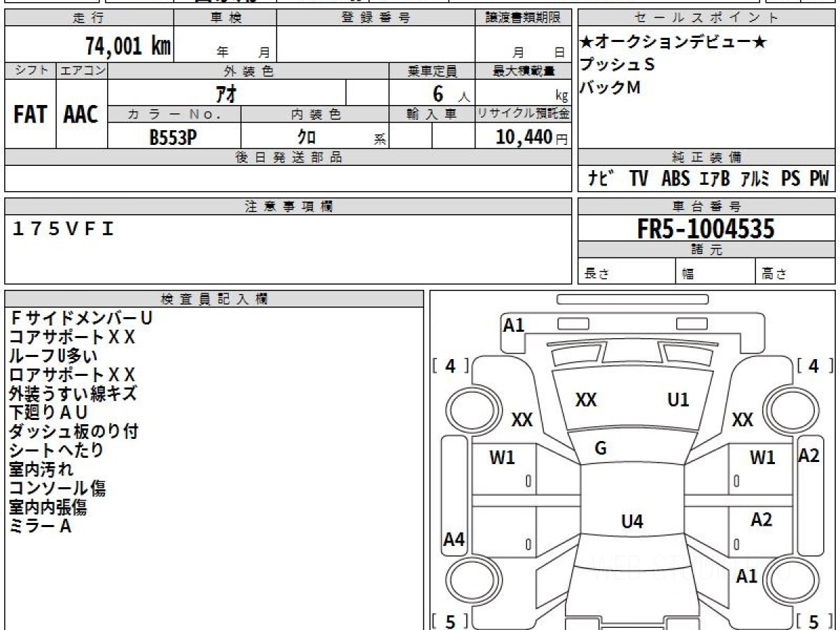This screenshot has height=630, width=840.
Task: Click the アオ exterior color value
Action: [227, 92]
